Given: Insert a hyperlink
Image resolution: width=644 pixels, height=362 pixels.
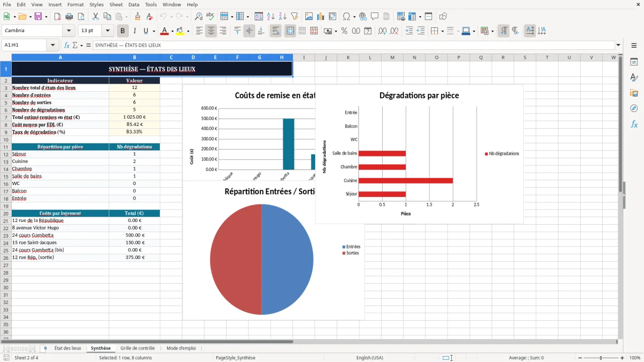Looking at the screenshot, I should (363, 17).
